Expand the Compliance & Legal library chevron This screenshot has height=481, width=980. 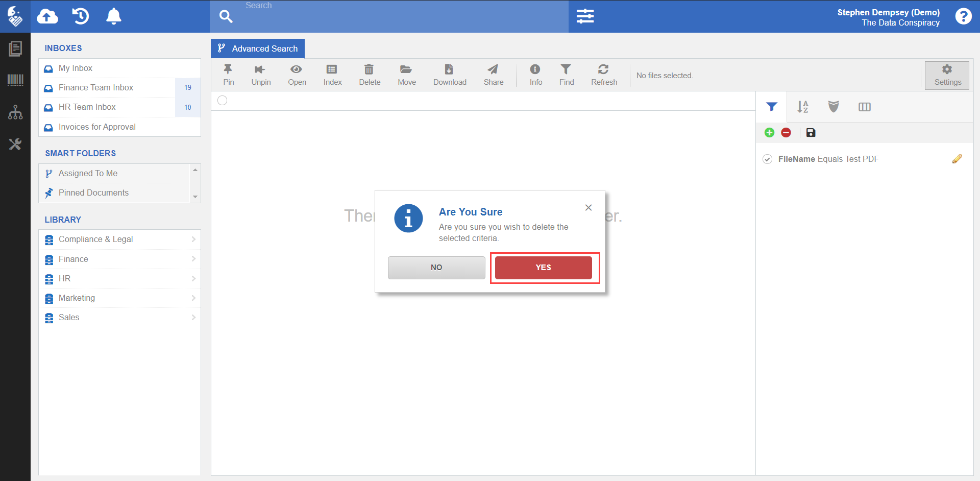click(x=193, y=239)
